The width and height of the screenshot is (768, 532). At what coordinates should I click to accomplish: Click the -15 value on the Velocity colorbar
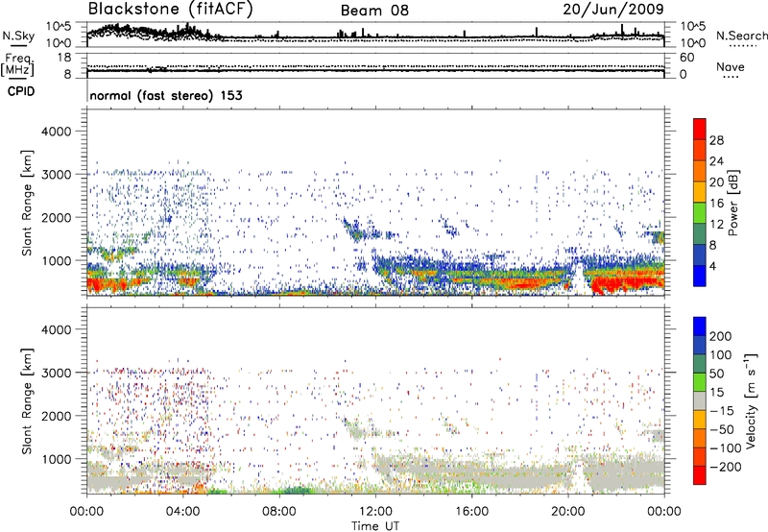tap(722, 411)
